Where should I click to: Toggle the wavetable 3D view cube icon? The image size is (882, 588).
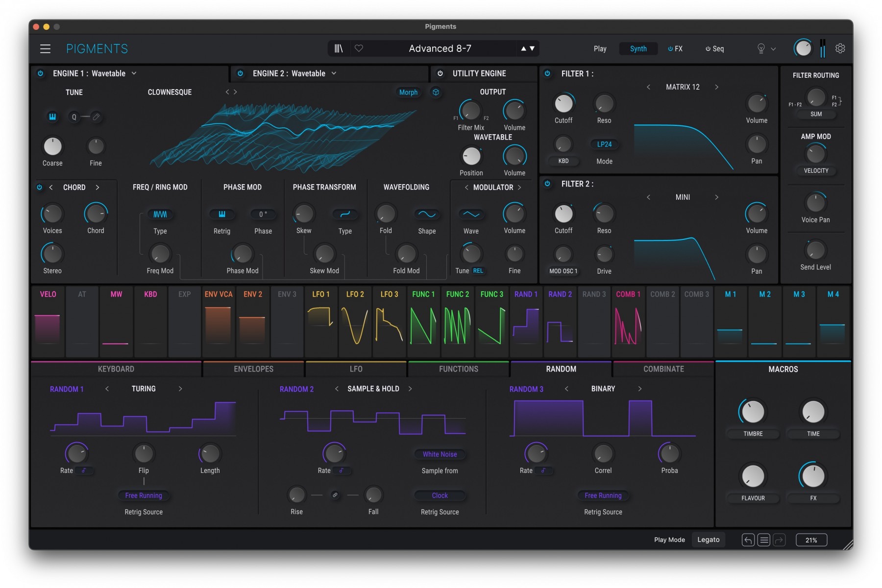click(x=436, y=92)
